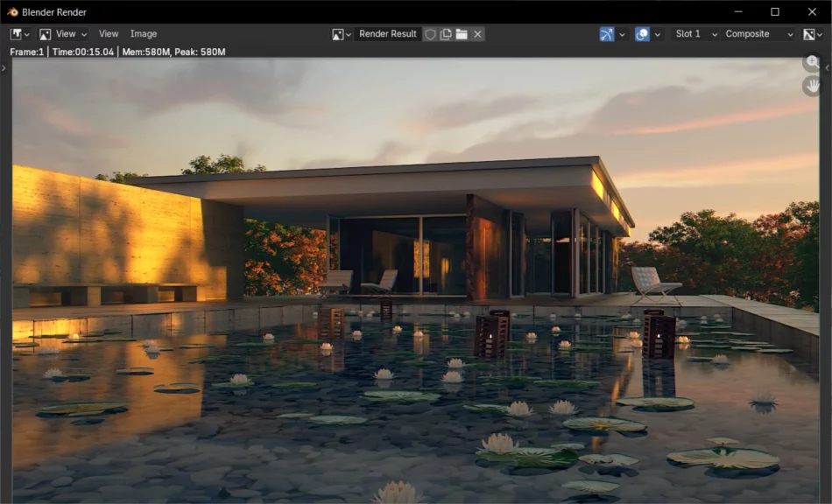Open the Image menu

point(144,34)
